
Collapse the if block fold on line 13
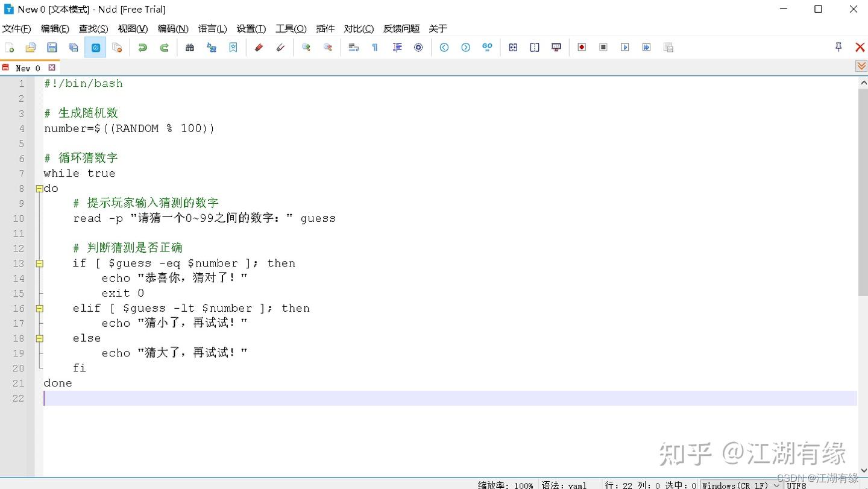39,263
